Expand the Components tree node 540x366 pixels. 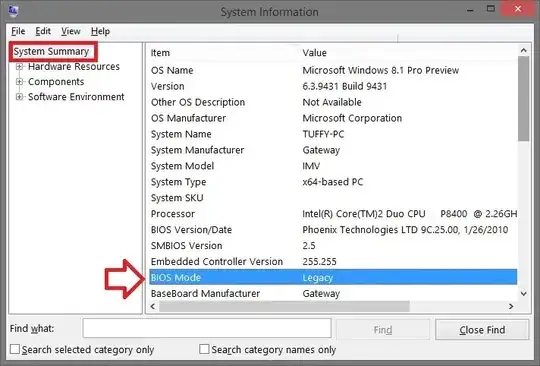(x=20, y=82)
